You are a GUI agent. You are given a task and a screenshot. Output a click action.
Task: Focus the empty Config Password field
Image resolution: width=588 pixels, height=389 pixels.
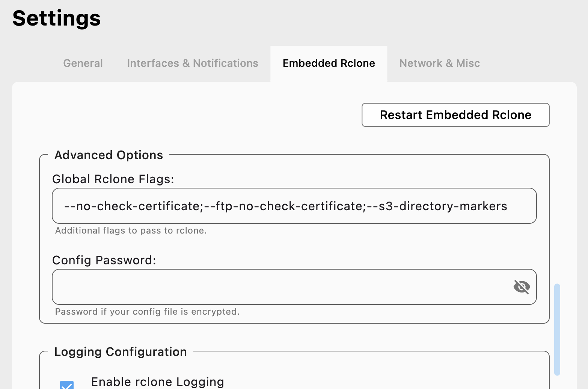(x=282, y=287)
